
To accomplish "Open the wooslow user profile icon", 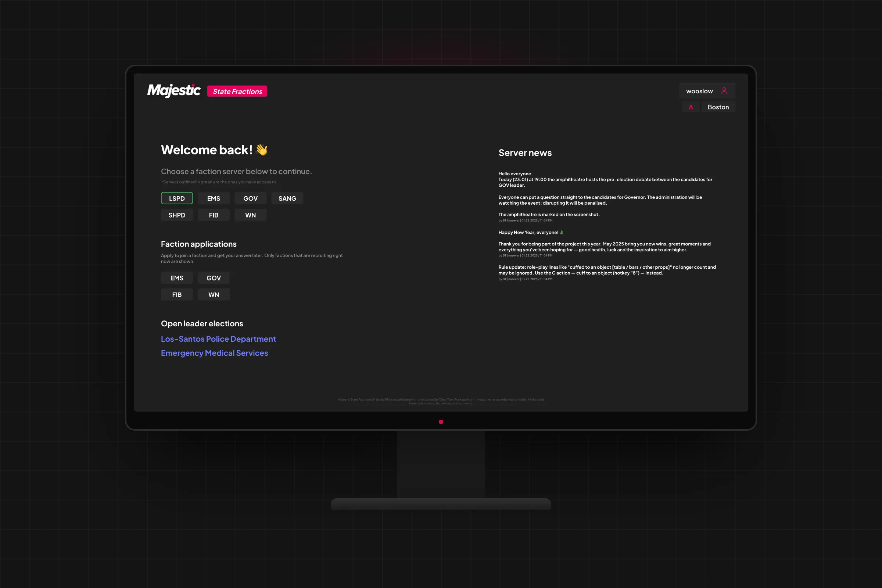I will (x=724, y=91).
